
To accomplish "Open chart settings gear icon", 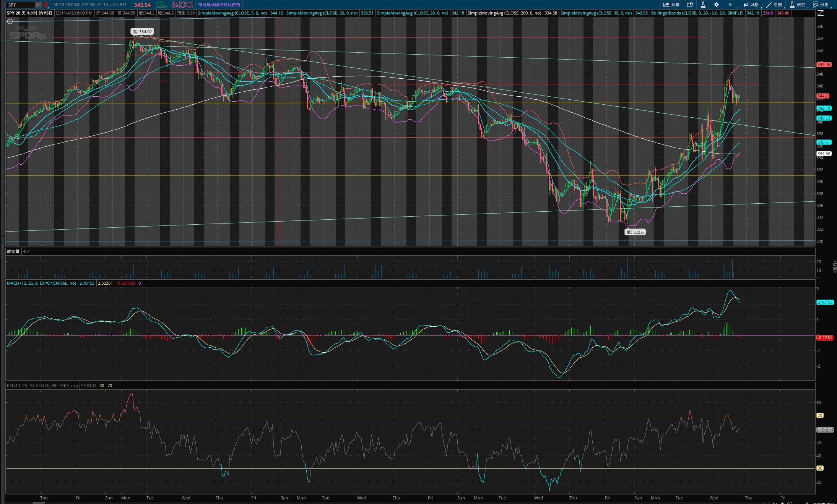I will coord(717,5).
